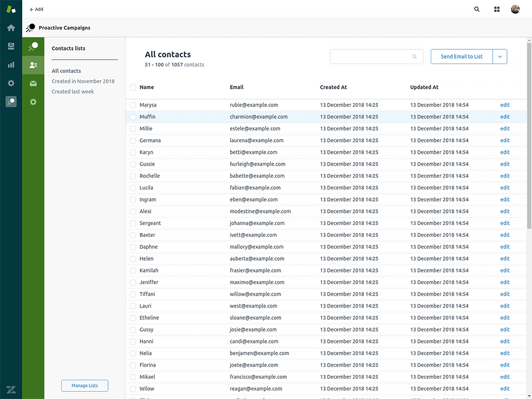Open the settings gear in green sidebar
Image resolution: width=532 pixels, height=399 pixels.
33,102
